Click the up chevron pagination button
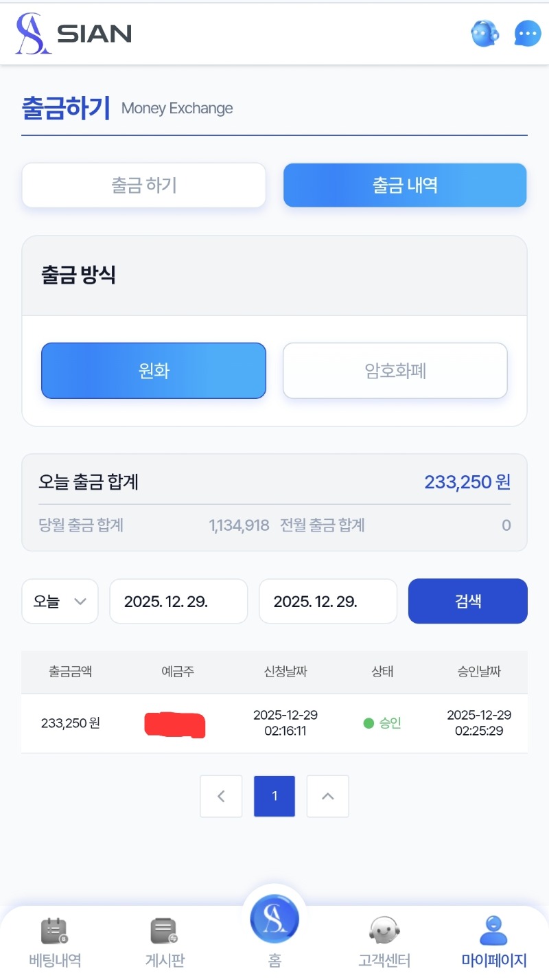 [328, 797]
